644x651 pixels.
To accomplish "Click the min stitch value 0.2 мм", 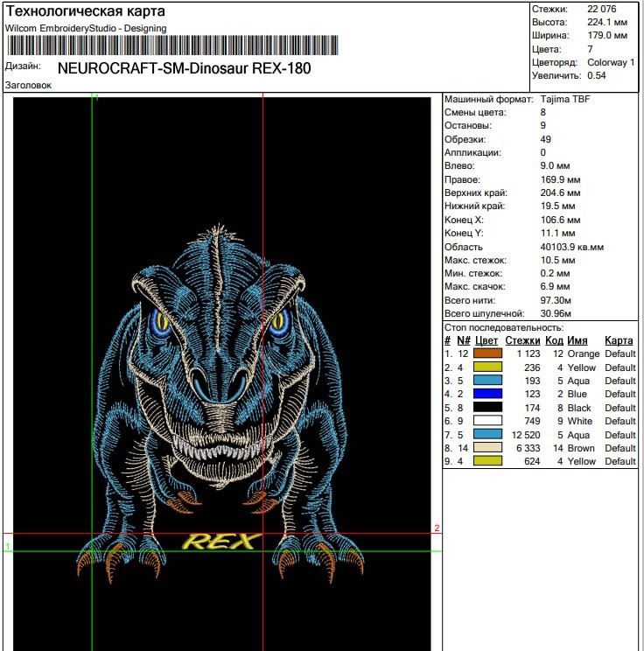I will 555,273.
